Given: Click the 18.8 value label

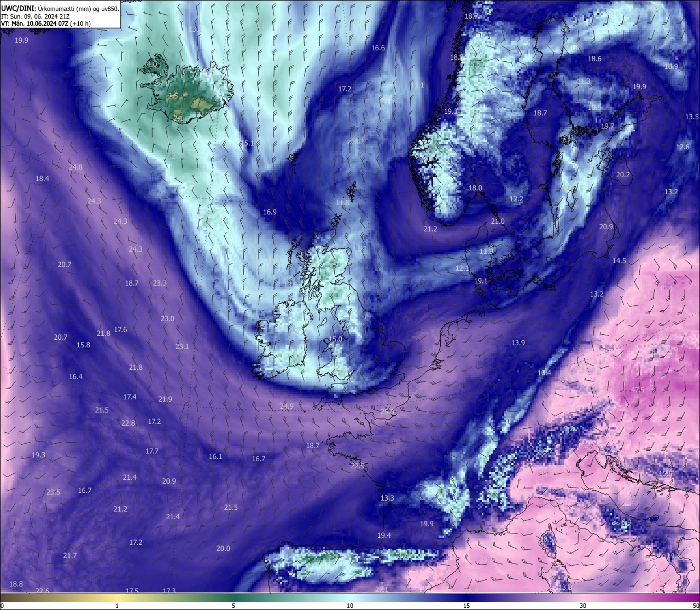Looking at the screenshot, I should pyautogui.click(x=16, y=584).
